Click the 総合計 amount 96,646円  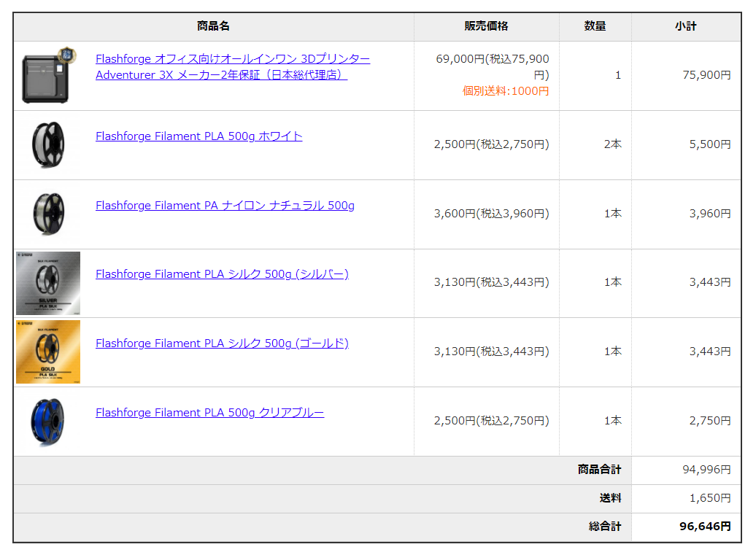coord(704,527)
